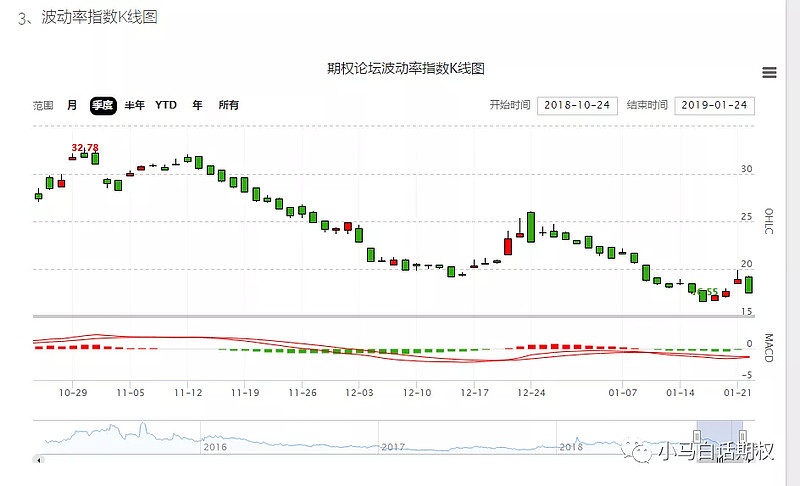Image resolution: width=800 pixels, height=486 pixels.
Task: Click the 25 y-axis value label
Action: [x=746, y=217]
